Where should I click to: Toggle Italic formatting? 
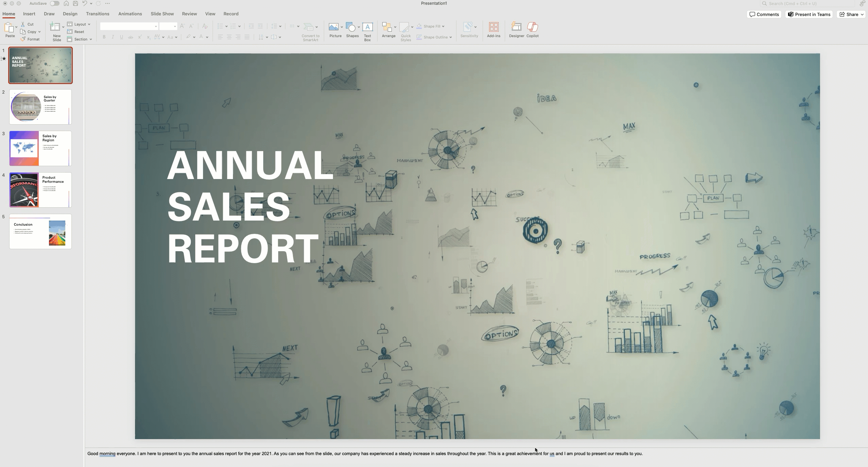coord(113,37)
